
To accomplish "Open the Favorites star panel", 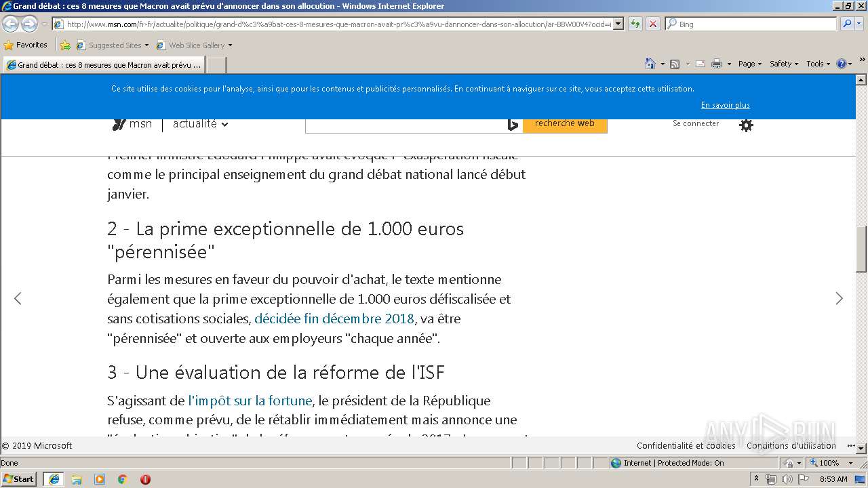I will 25,45.
